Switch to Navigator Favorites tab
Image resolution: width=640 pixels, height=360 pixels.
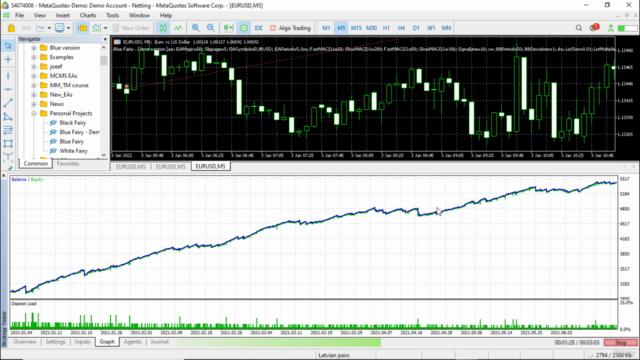click(68, 164)
